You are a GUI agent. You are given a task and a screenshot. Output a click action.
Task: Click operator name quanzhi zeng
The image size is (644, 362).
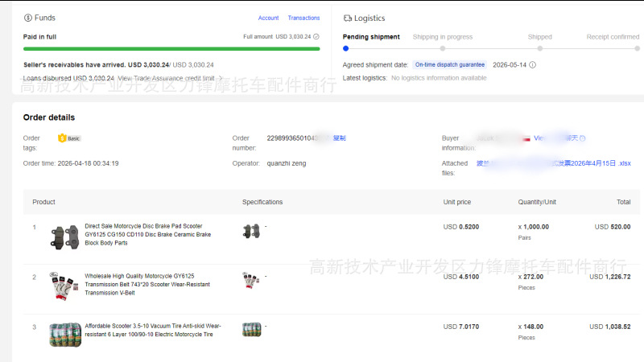[x=287, y=163]
